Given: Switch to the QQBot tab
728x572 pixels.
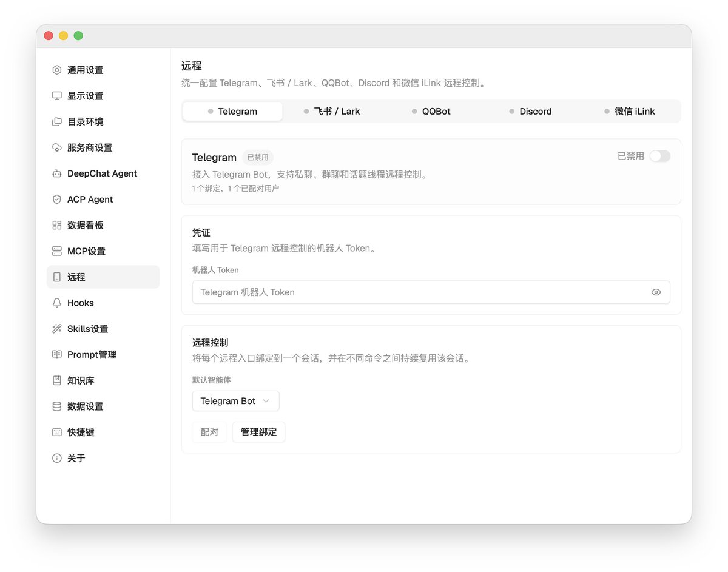Looking at the screenshot, I should click(x=431, y=111).
